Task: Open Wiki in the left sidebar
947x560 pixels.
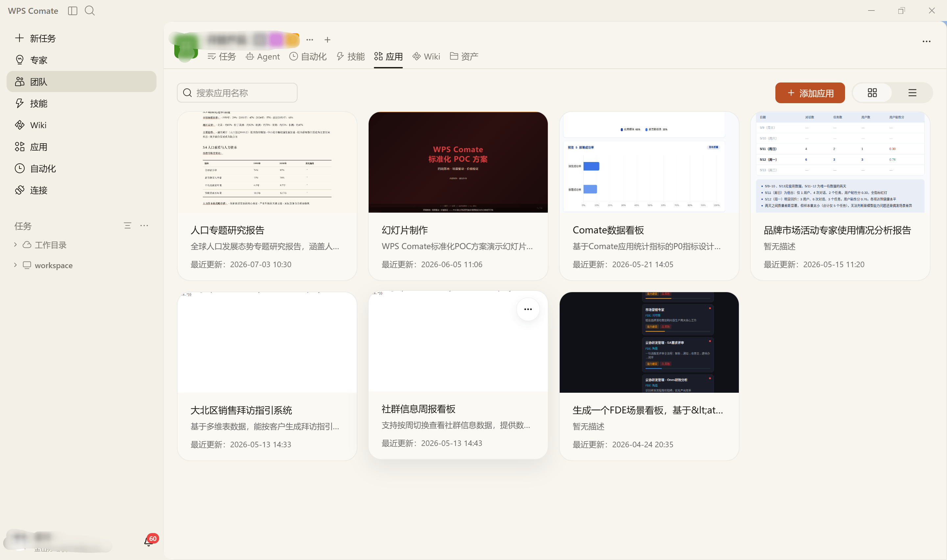Action: [x=81, y=125]
